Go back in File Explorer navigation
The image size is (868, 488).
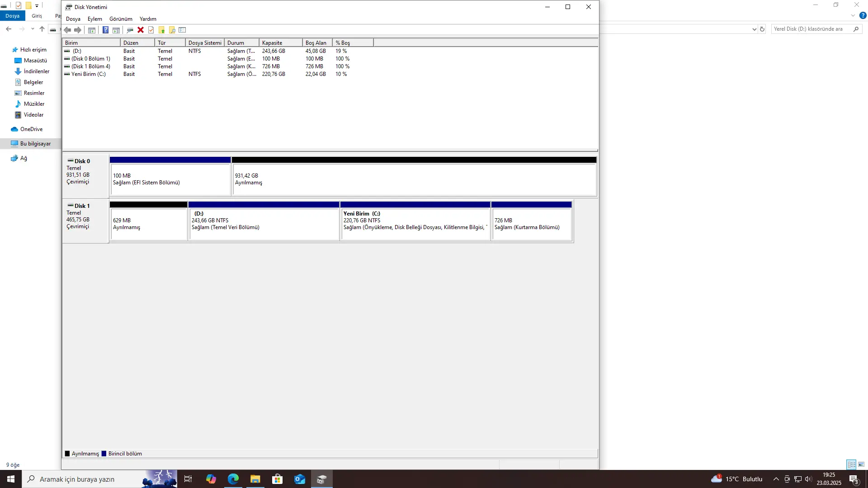[9, 29]
